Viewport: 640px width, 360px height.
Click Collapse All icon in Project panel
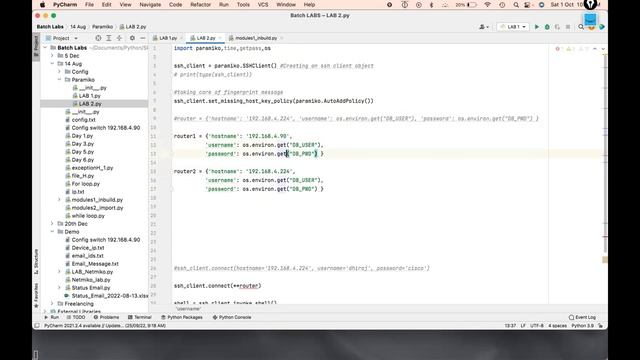click(119, 38)
